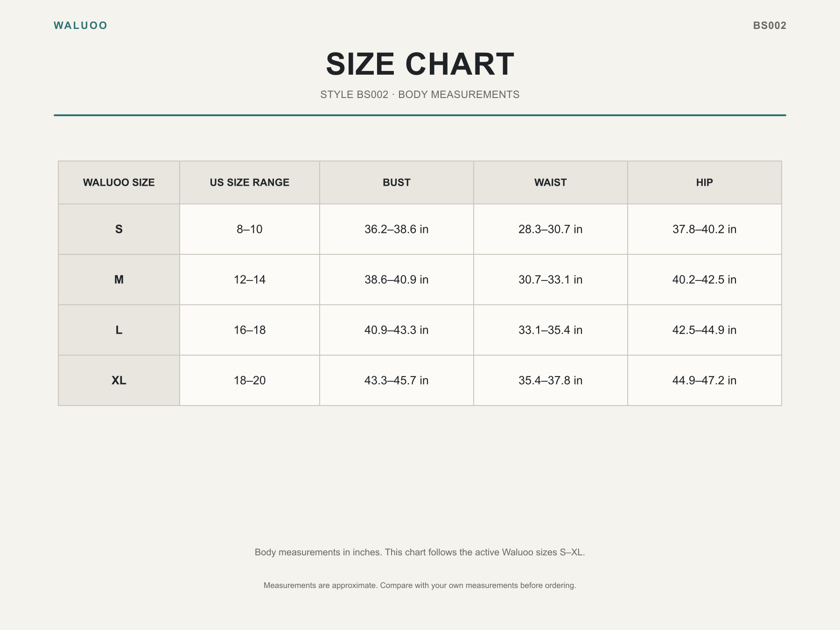Click the 37.8–40.2 in hip cell
This screenshot has width=840, height=630.
click(705, 229)
